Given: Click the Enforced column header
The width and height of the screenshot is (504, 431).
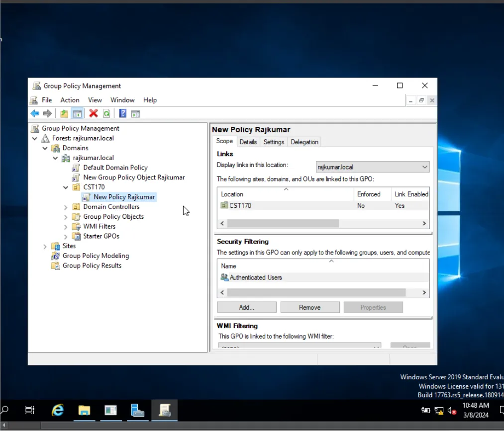Looking at the screenshot, I should 372,194.
